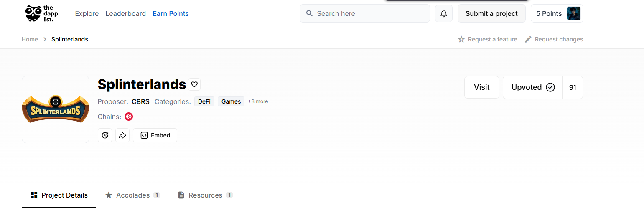
Task: Click the 91 upvote count
Action: [x=573, y=87]
